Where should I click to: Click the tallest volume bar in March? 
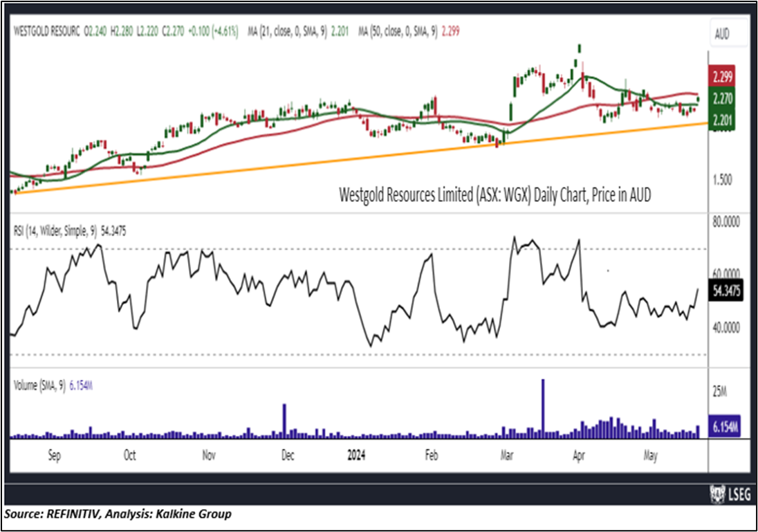tap(543, 409)
